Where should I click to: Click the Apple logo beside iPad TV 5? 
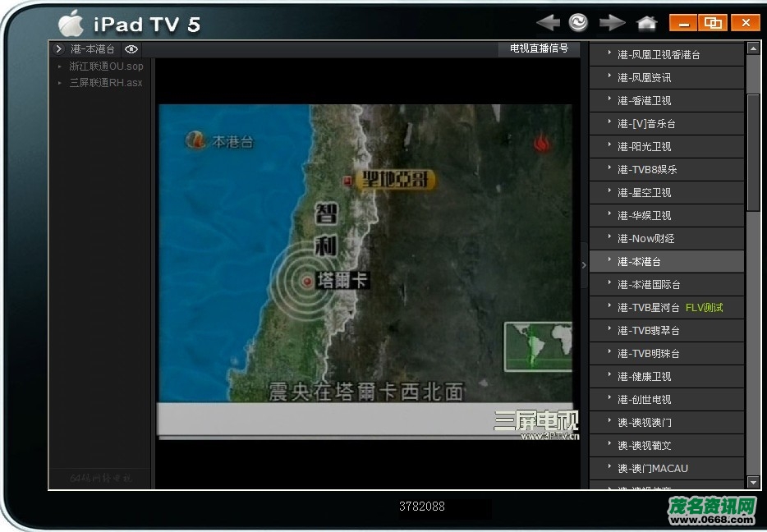(71, 23)
